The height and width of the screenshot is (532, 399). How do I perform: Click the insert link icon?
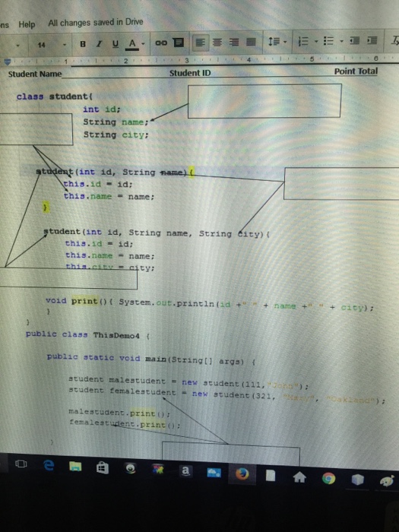pyautogui.click(x=161, y=43)
